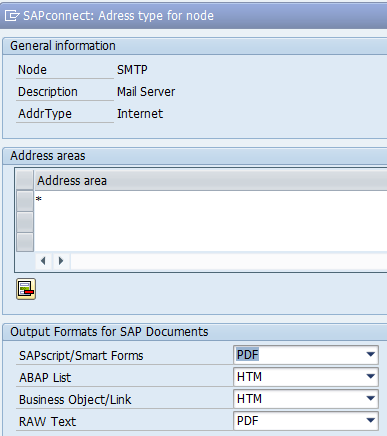
Task: Click the Business Object/Link label
Action: point(75,400)
